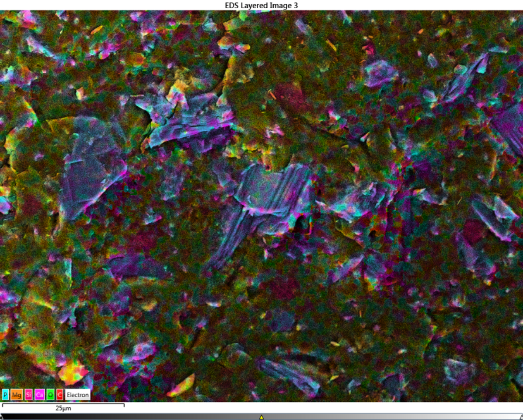Toggle the magenta Ca element layer
This screenshot has height=420, width=523.
[x=40, y=395]
